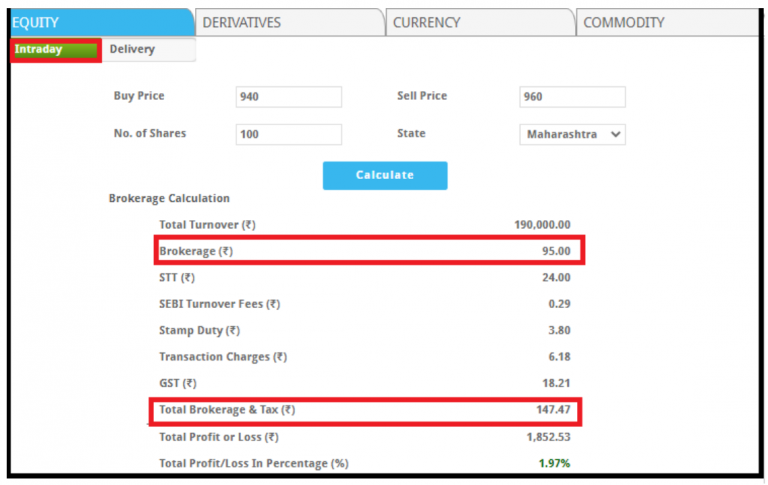Go to the Commodity tab
This screenshot has height=485, width=768.
click(668, 22)
